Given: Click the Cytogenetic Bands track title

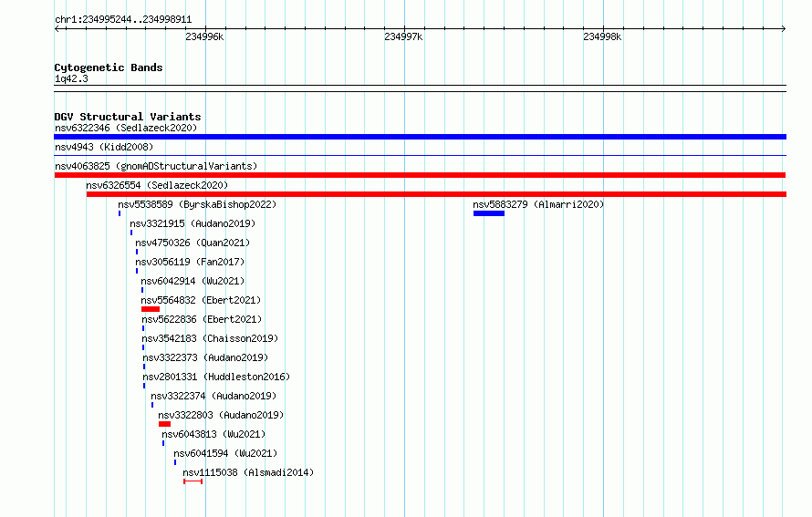Looking at the screenshot, I should tap(109, 67).
